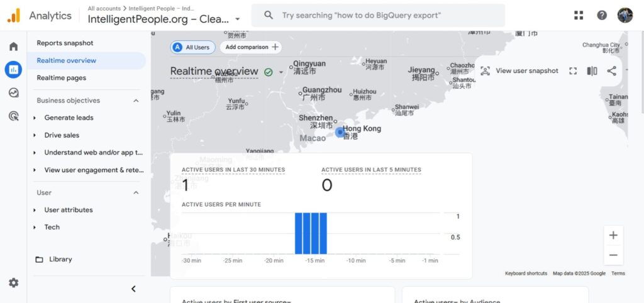Click the Add comparison button
The image size is (644, 303).
click(251, 47)
